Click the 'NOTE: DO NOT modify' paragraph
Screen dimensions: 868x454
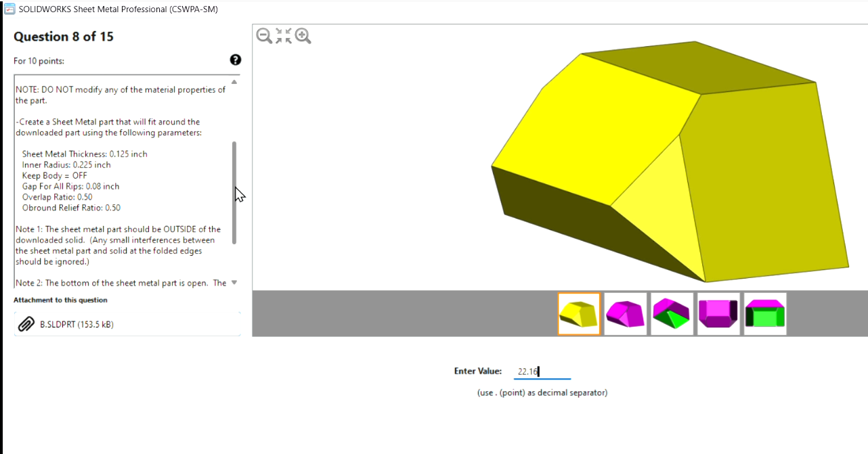[x=121, y=95]
